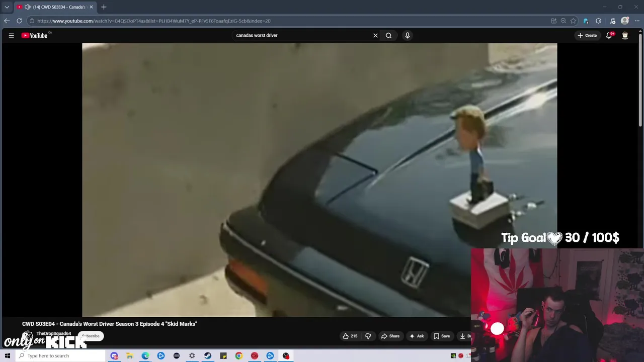The height and width of the screenshot is (362, 644).
Task: Bookmark page with star icon
Action: point(573,21)
